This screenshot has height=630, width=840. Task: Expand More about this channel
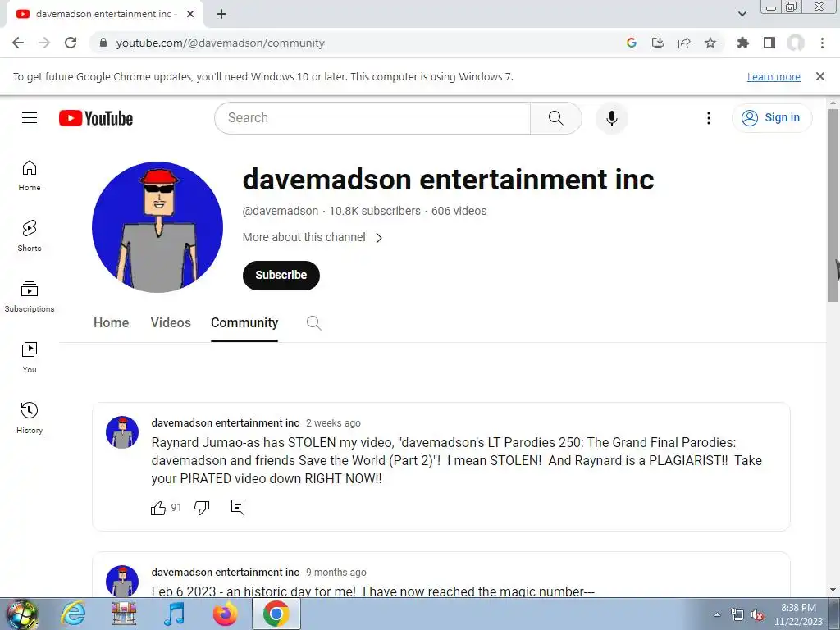click(313, 237)
